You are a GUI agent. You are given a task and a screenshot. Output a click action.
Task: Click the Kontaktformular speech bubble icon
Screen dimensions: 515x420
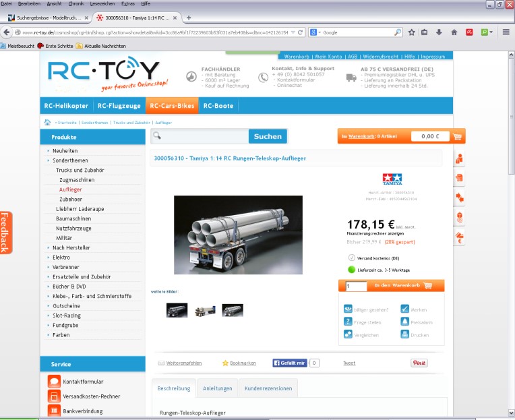pyautogui.click(x=54, y=382)
